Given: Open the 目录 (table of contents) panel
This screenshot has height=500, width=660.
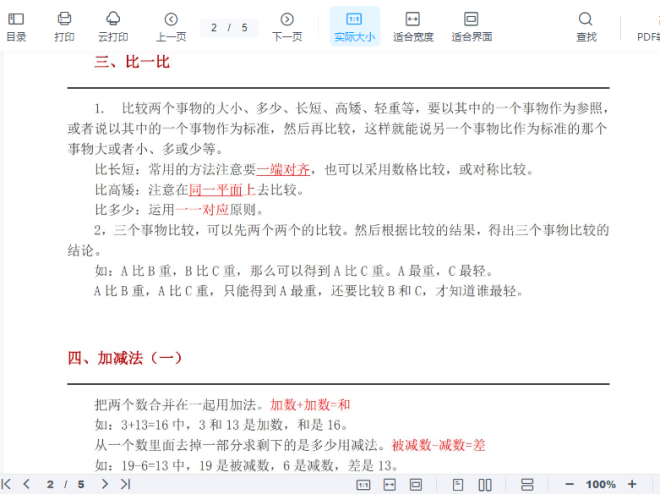Looking at the screenshot, I should 16,26.
